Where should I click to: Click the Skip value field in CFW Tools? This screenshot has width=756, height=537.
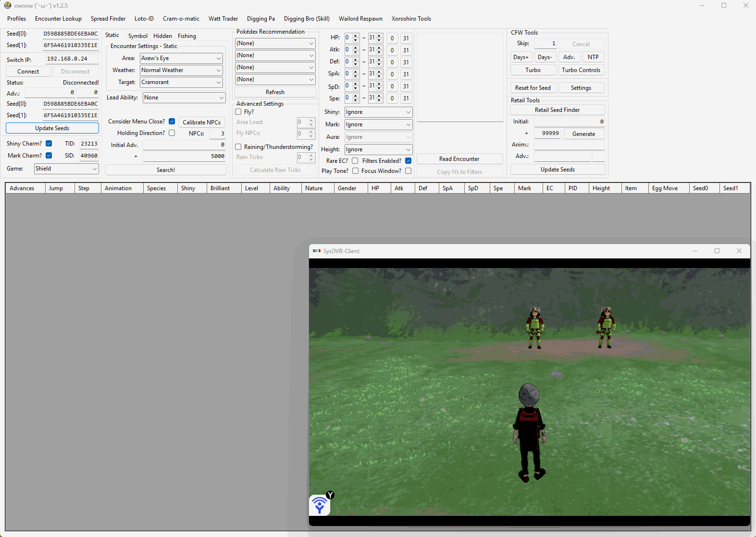[545, 43]
